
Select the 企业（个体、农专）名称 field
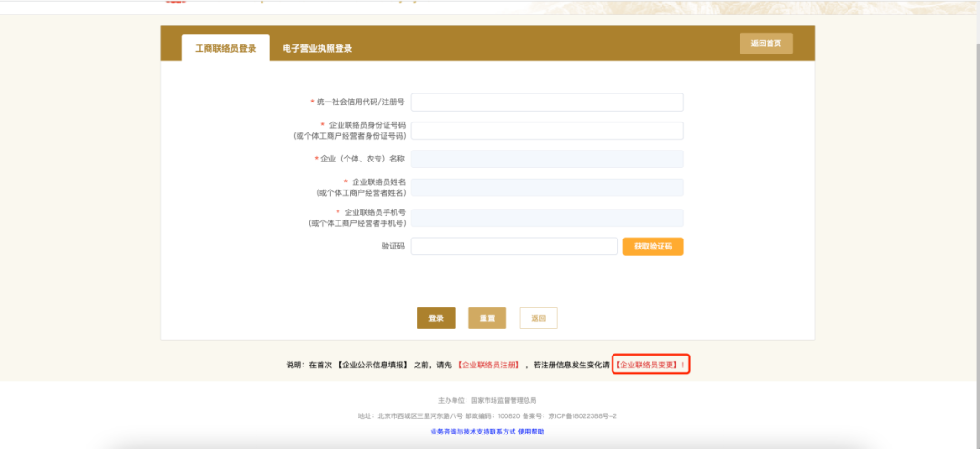[x=547, y=159]
